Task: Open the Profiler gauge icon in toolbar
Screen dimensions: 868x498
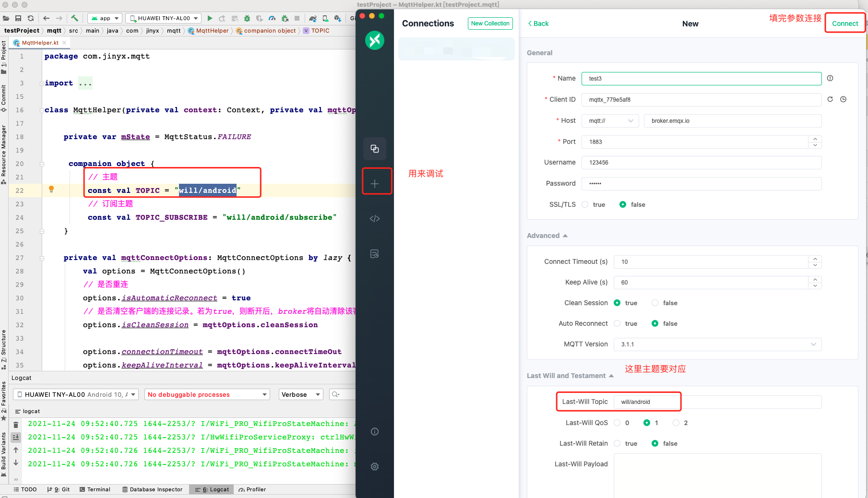Action: [x=272, y=18]
